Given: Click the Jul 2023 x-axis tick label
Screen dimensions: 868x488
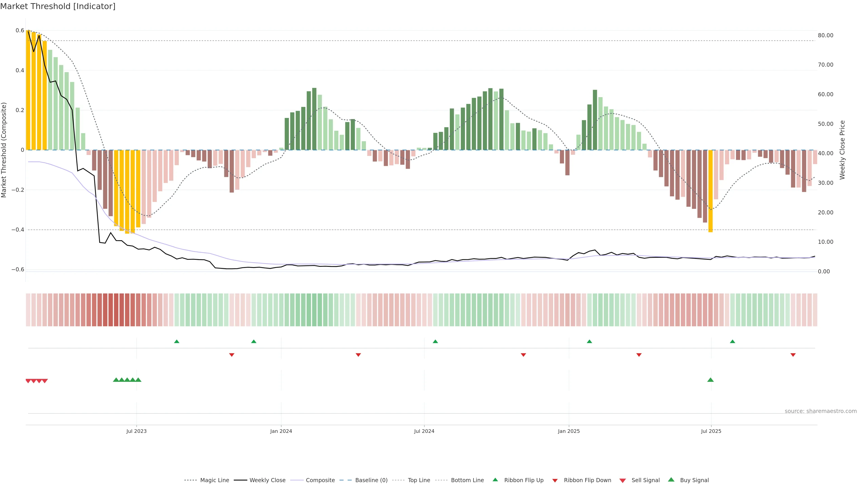Looking at the screenshot, I should [x=137, y=431].
